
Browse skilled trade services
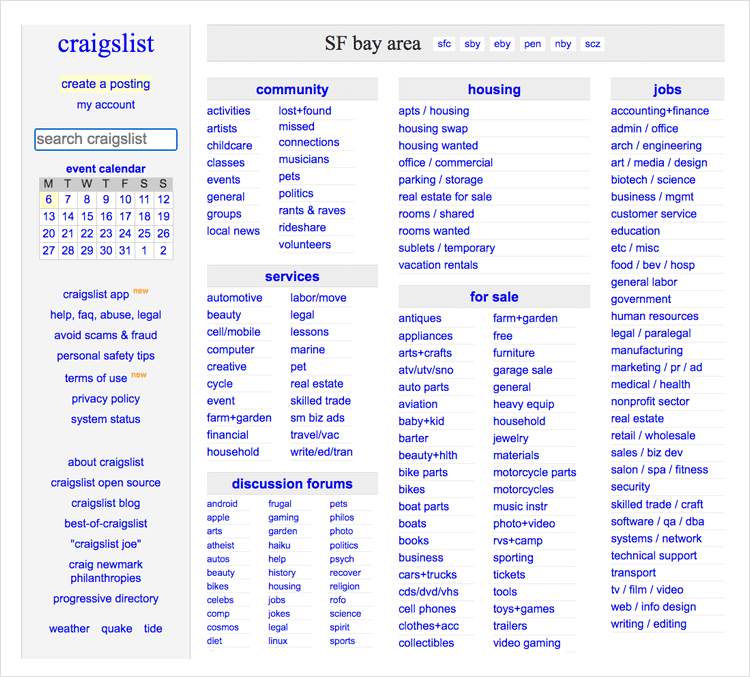coord(320,401)
